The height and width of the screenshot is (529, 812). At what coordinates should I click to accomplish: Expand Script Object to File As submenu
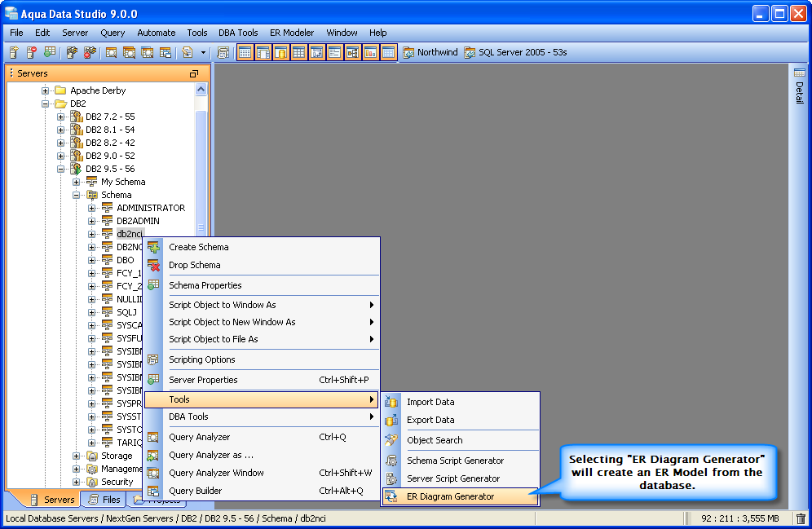coord(262,339)
